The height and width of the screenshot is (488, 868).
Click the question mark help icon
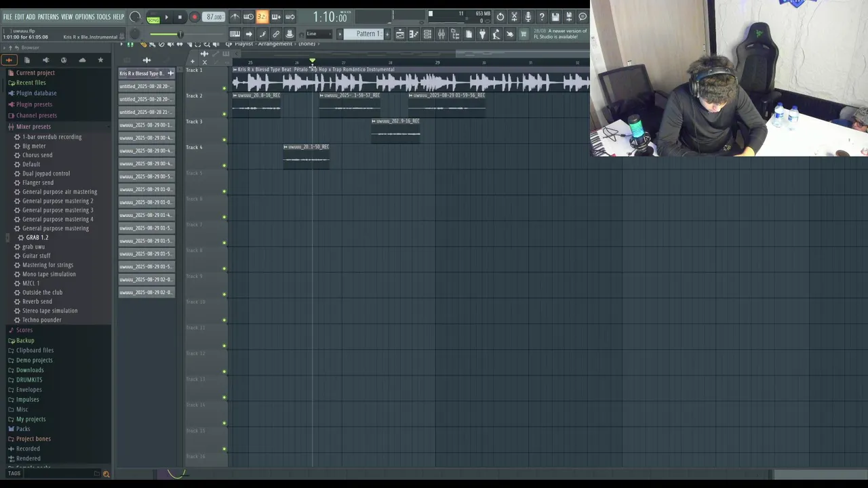point(542,16)
